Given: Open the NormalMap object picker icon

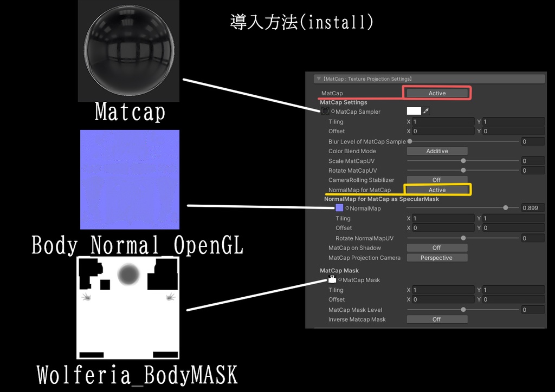Looking at the screenshot, I should point(347,208).
